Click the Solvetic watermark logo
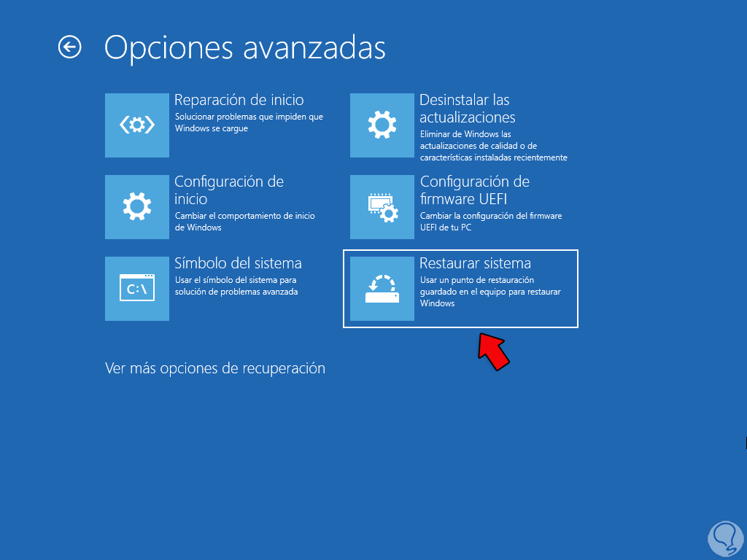747x560 pixels. click(726, 538)
